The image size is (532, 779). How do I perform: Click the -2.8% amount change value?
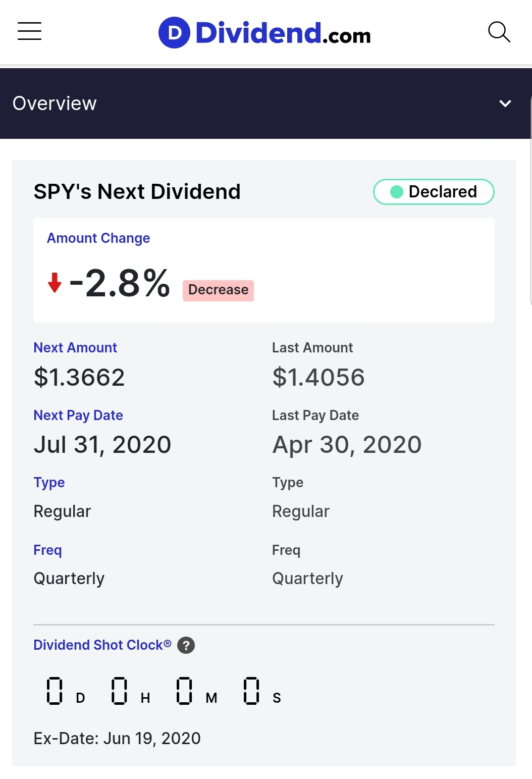(120, 283)
